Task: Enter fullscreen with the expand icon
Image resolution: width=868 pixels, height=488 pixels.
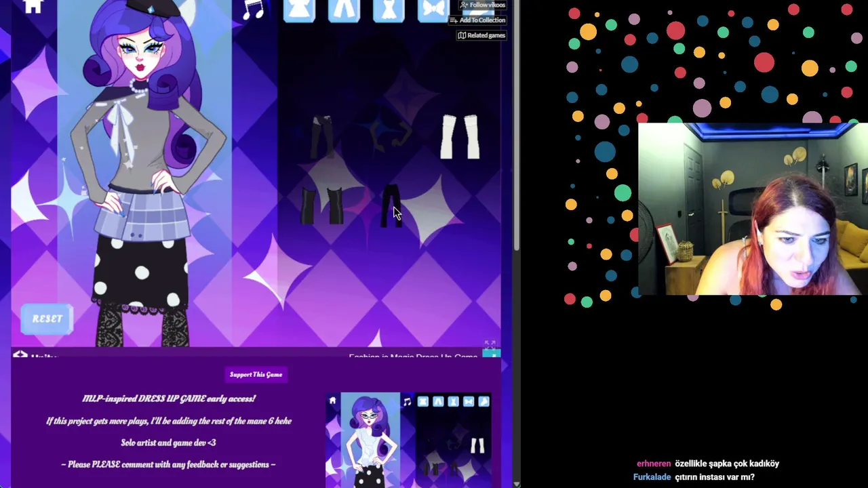Action: tap(490, 345)
